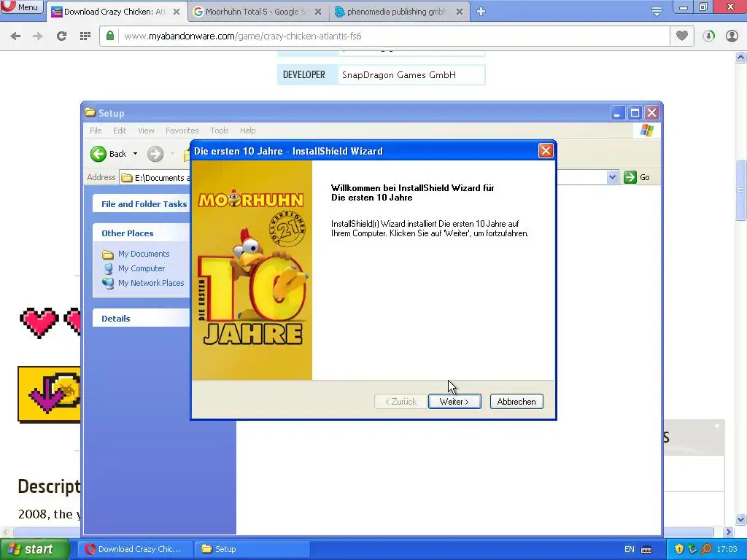
Task: Expand File and Folder Tasks panel
Action: tap(144, 204)
